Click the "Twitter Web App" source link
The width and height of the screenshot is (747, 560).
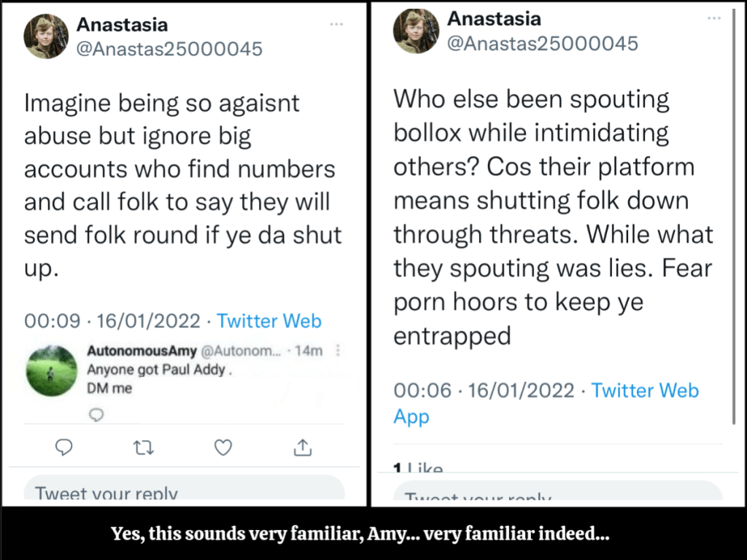[645, 391]
